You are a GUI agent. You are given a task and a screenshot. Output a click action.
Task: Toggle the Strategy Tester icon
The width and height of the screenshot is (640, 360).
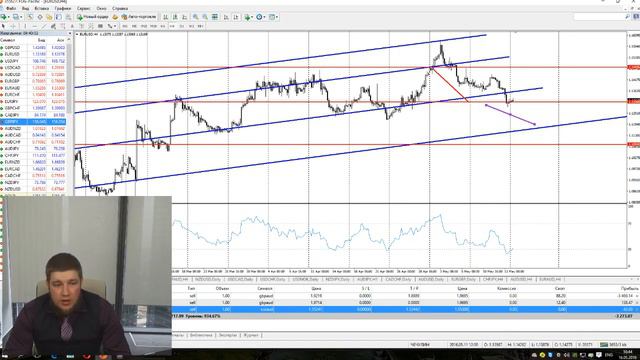pos(68,17)
